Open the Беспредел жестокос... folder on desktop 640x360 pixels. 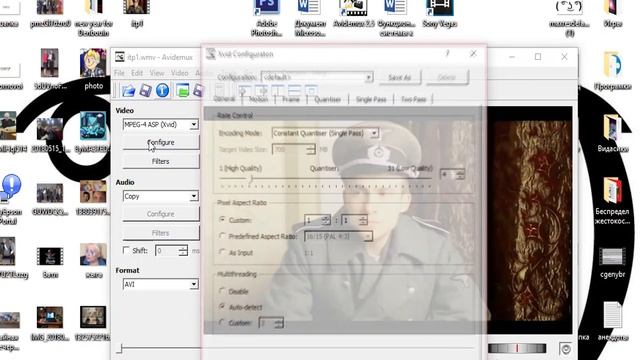coord(613,201)
